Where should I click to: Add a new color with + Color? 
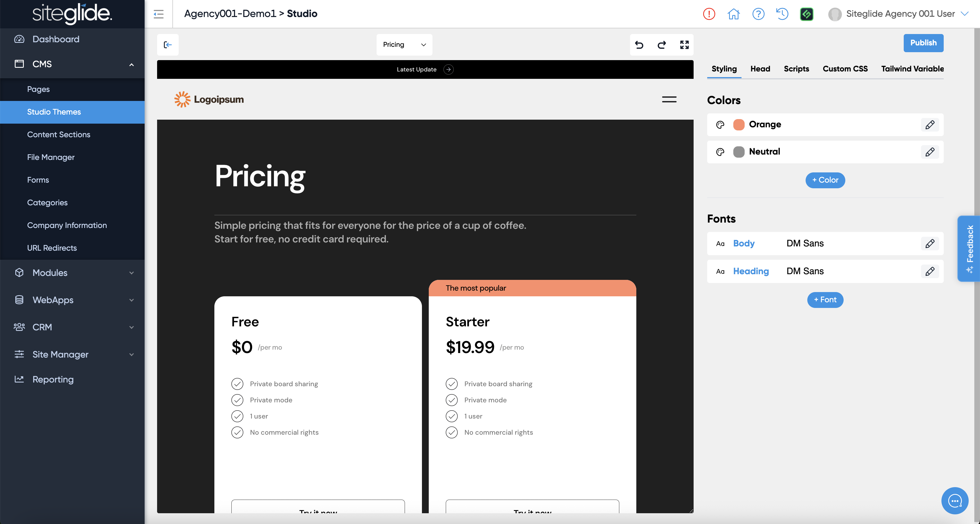pos(825,180)
